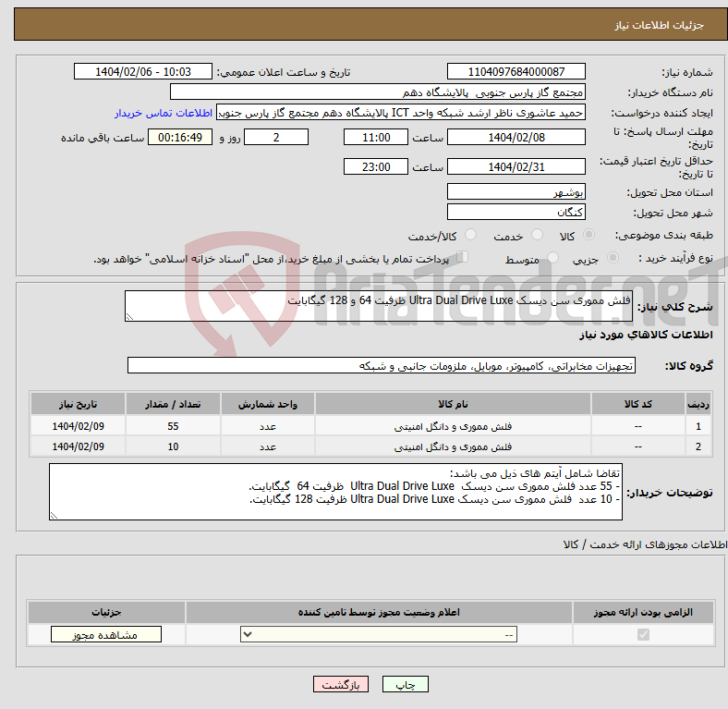Click the goods group field
The image size is (728, 709).
382,366
